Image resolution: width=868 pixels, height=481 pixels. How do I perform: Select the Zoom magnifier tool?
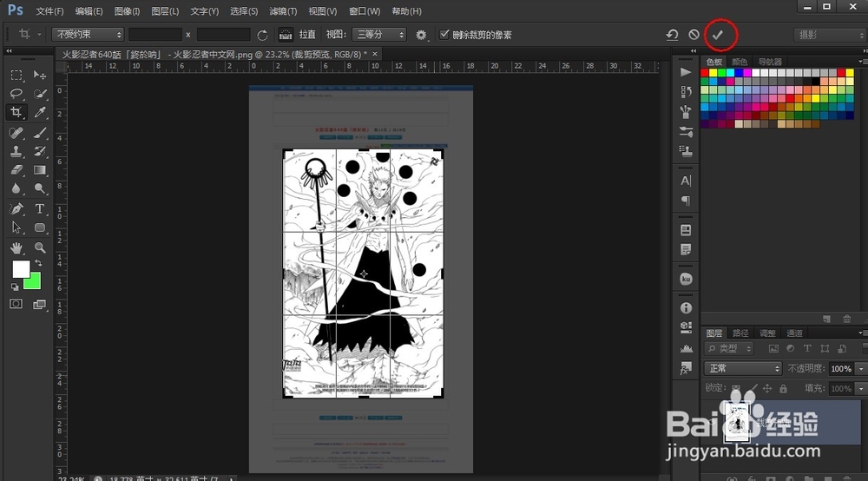[x=39, y=247]
